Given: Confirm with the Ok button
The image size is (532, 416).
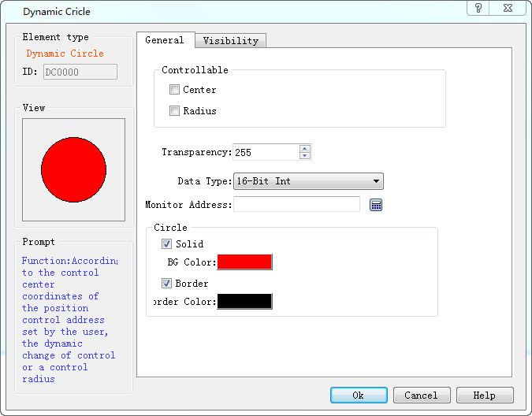Looking at the screenshot, I should (x=359, y=396).
